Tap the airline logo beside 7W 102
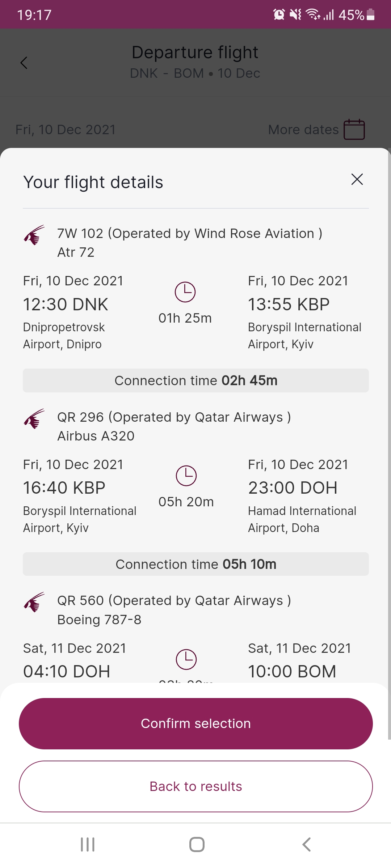 point(34,235)
